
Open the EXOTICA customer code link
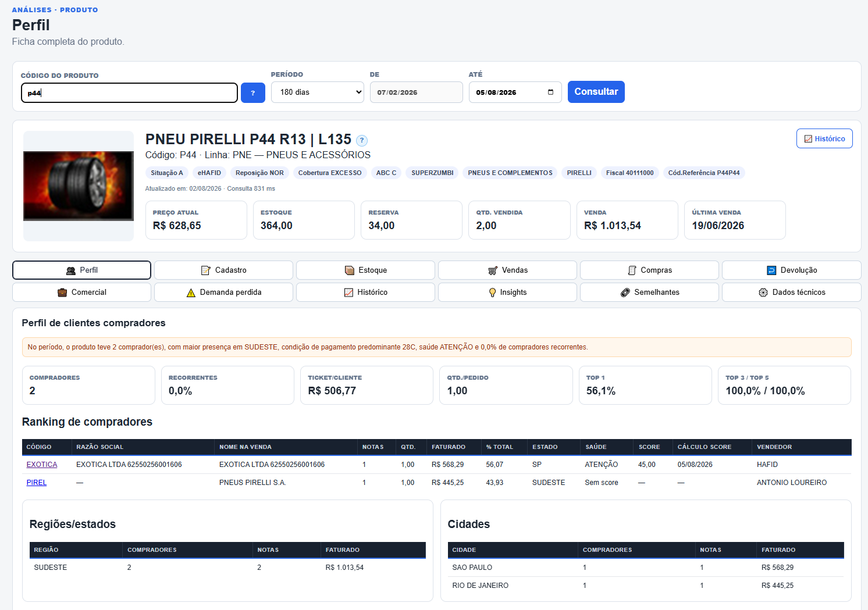click(42, 465)
